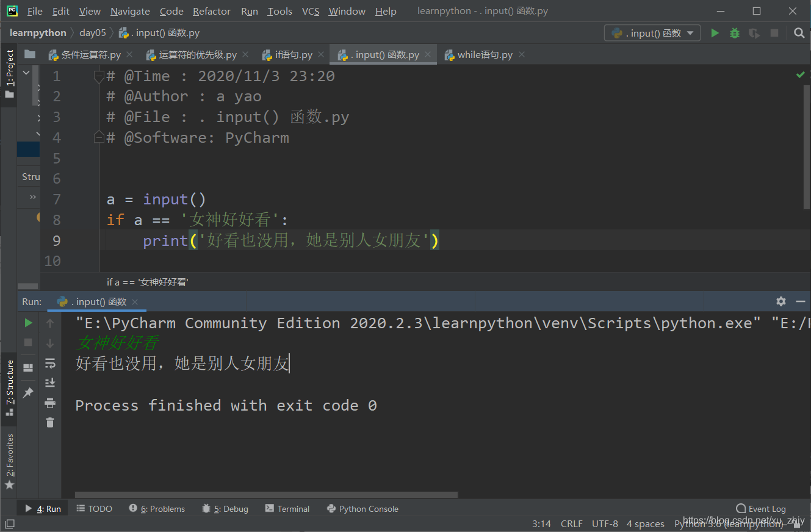Run the current configuration with green play
The width and height of the screenshot is (811, 532).
click(715, 33)
